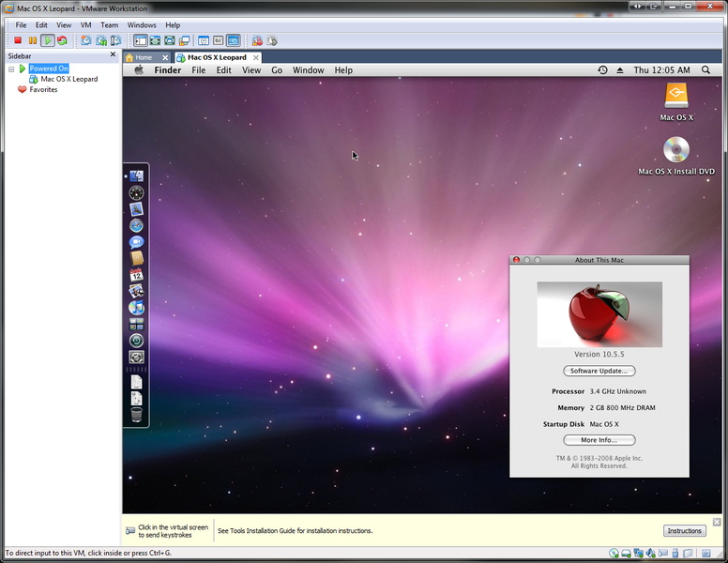Viewport: 728px width, 563px height.
Task: Open iCal from the Dock
Action: click(x=137, y=275)
